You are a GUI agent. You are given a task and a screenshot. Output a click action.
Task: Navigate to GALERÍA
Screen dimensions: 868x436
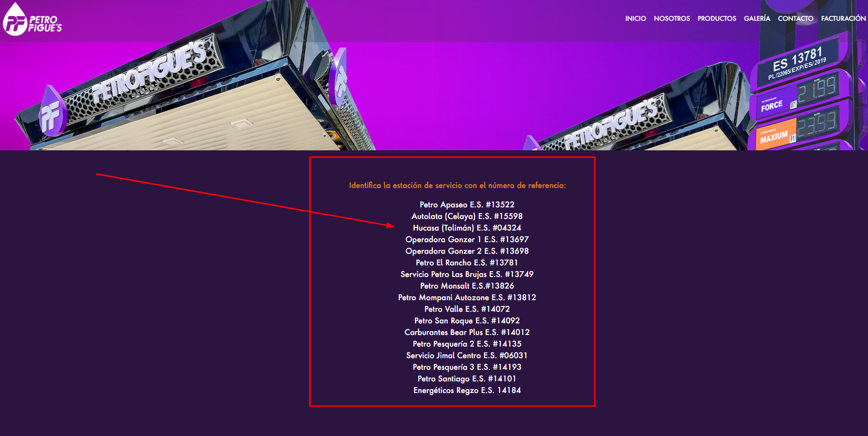[757, 18]
